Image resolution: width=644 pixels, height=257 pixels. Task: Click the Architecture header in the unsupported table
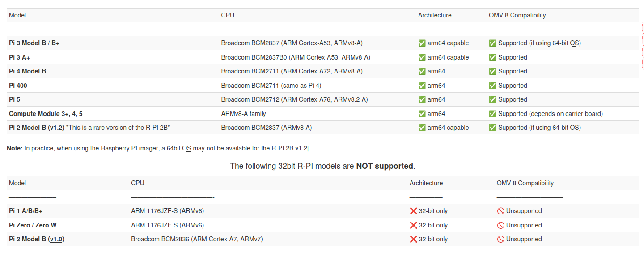click(426, 183)
